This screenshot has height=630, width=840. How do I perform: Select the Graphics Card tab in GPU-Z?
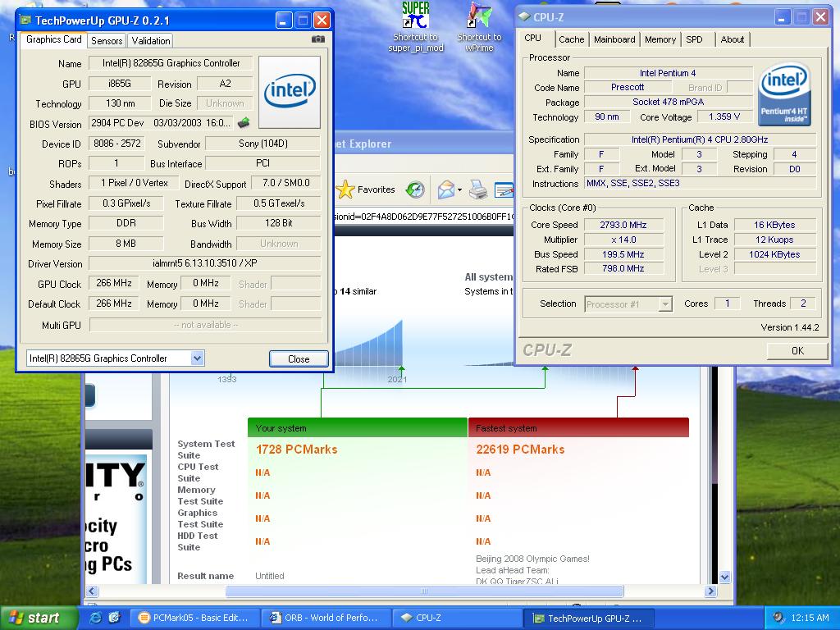pos(53,39)
